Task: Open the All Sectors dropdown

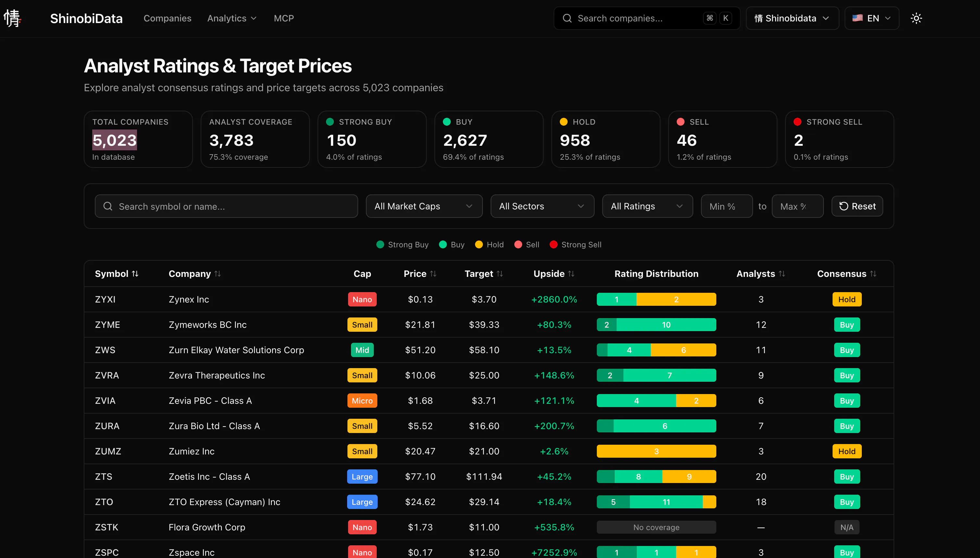Action: [542, 206]
